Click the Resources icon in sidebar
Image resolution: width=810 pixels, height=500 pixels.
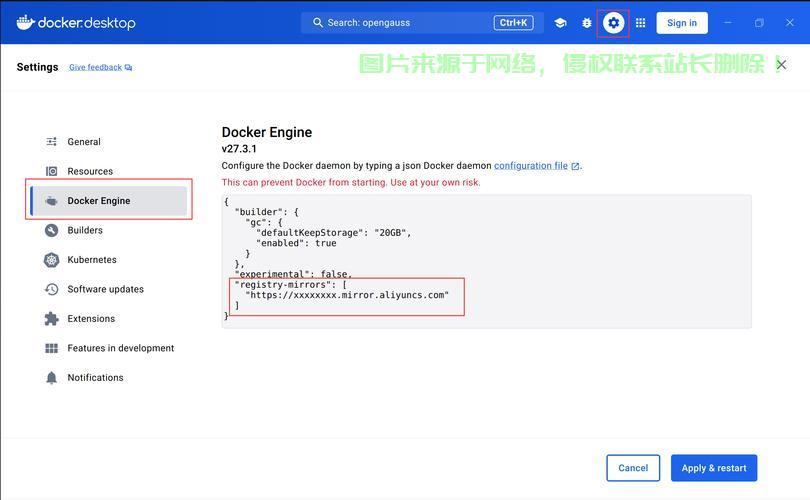coord(52,171)
